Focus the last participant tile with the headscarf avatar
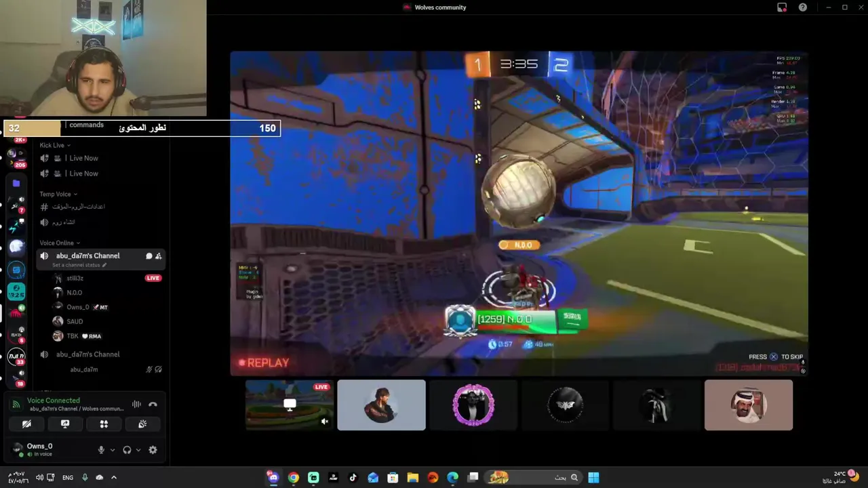 click(x=749, y=405)
